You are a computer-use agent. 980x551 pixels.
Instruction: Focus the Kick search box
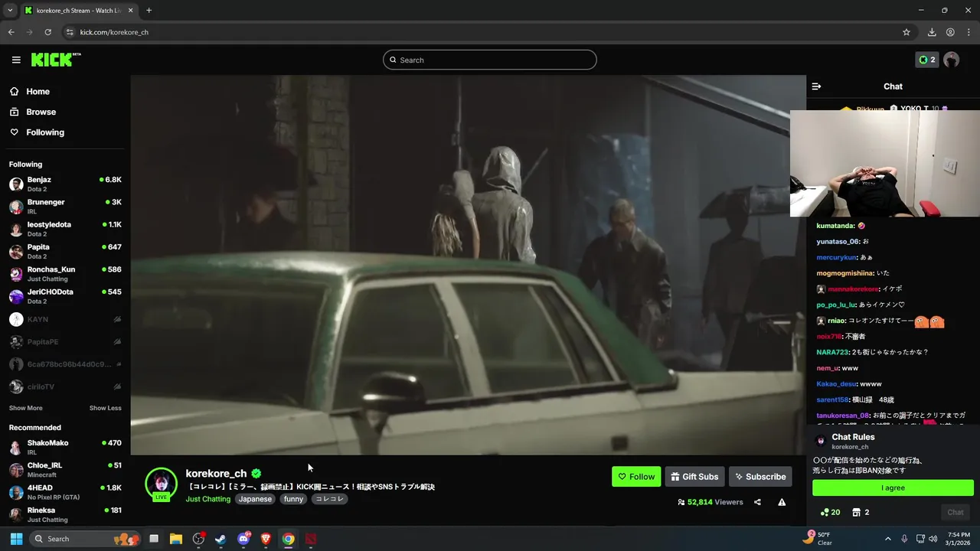(490, 60)
